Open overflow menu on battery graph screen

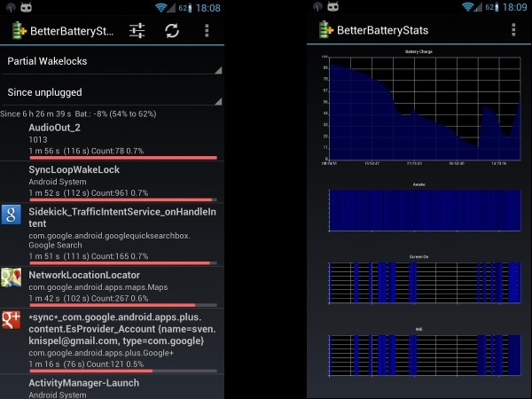(x=513, y=30)
